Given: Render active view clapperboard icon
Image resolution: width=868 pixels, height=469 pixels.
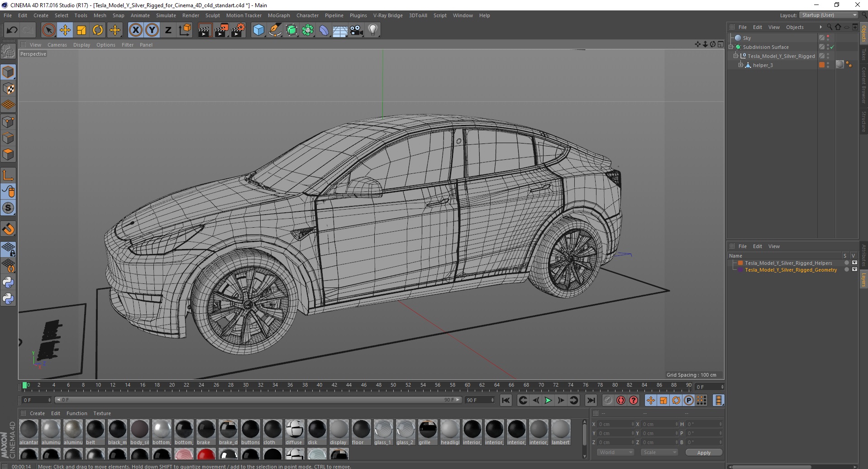Looking at the screenshot, I should tap(205, 30).
